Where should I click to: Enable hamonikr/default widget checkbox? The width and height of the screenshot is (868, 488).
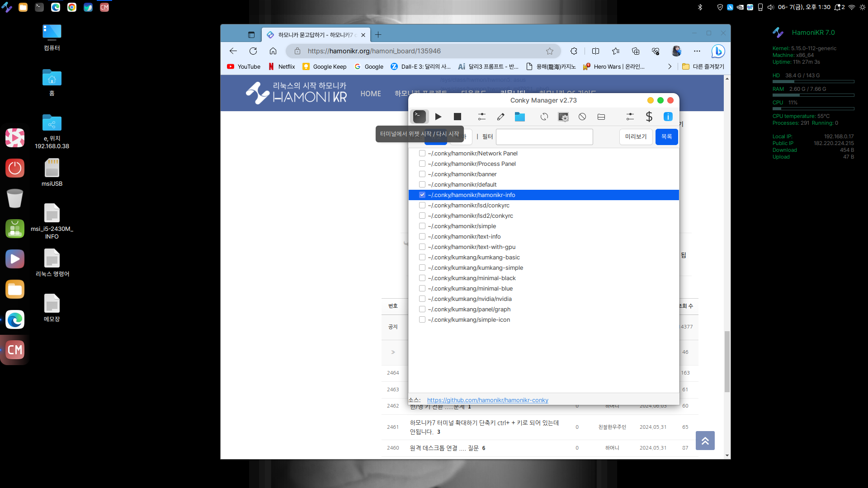pyautogui.click(x=422, y=184)
